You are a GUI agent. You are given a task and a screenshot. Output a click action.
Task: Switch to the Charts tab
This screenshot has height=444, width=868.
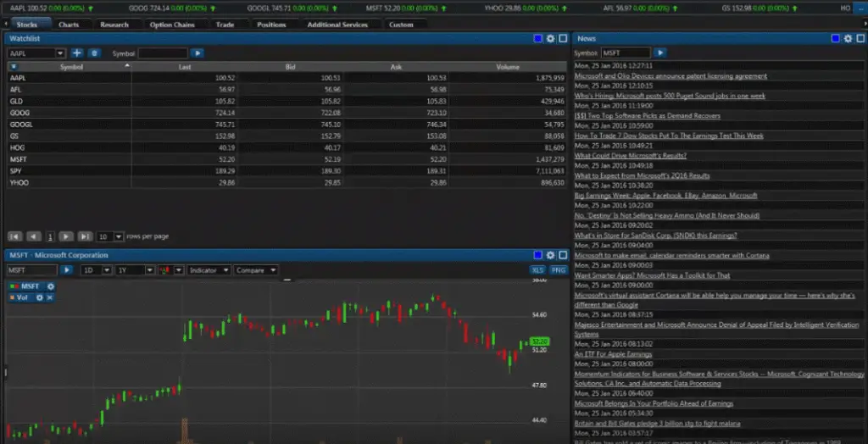tap(69, 25)
